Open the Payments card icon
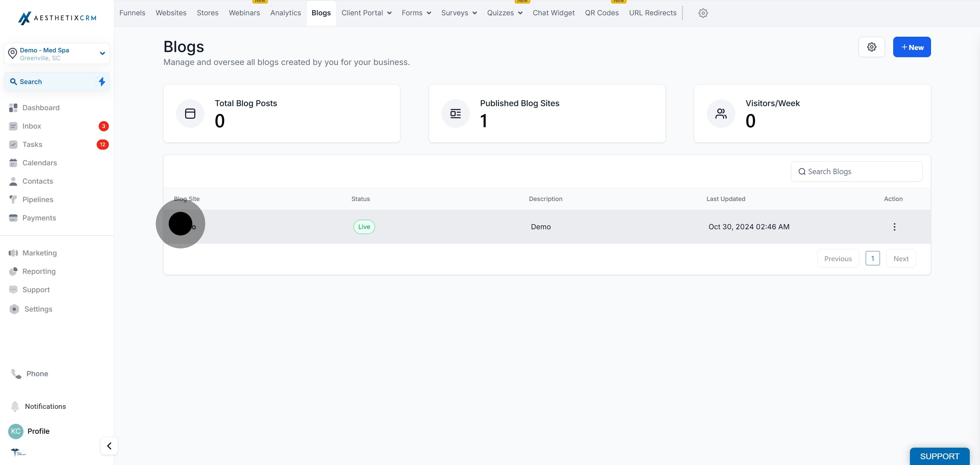The image size is (980, 465). click(13, 217)
